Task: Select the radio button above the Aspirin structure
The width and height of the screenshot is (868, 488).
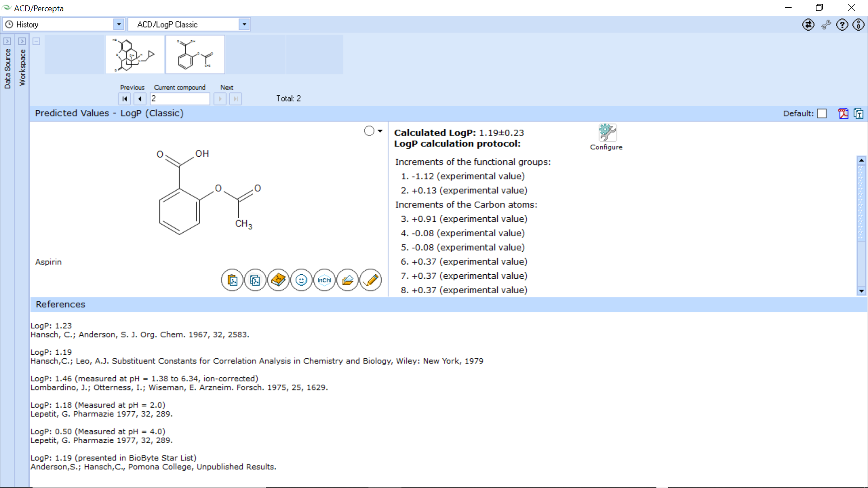Action: tap(368, 131)
